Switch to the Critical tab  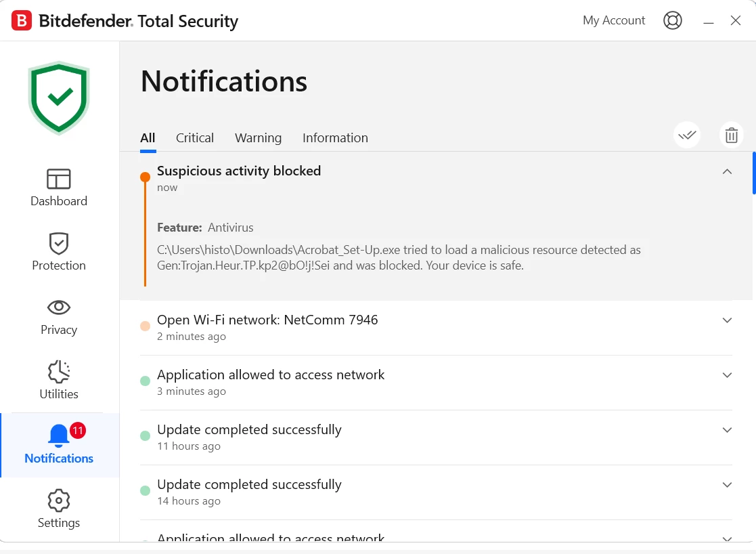195,138
